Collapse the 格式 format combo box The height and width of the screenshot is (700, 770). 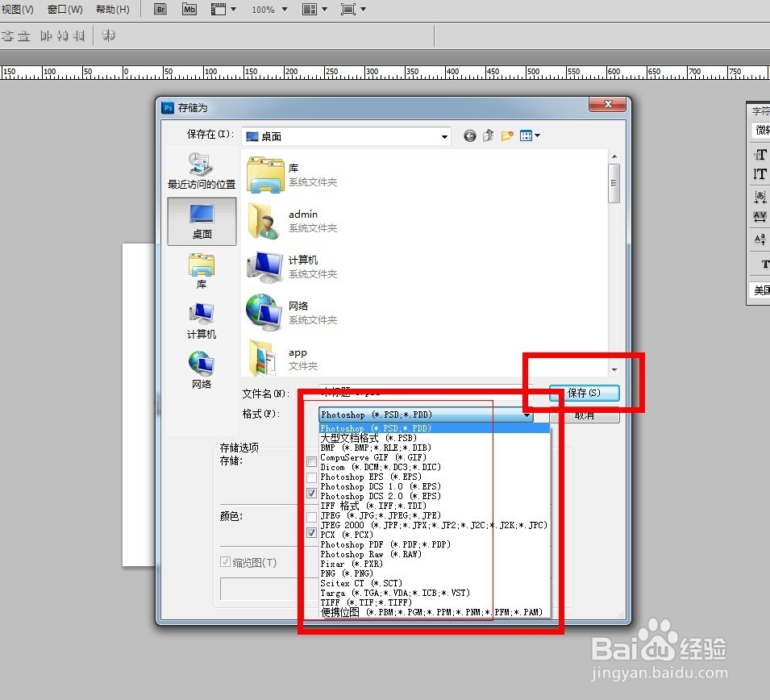click(426, 415)
